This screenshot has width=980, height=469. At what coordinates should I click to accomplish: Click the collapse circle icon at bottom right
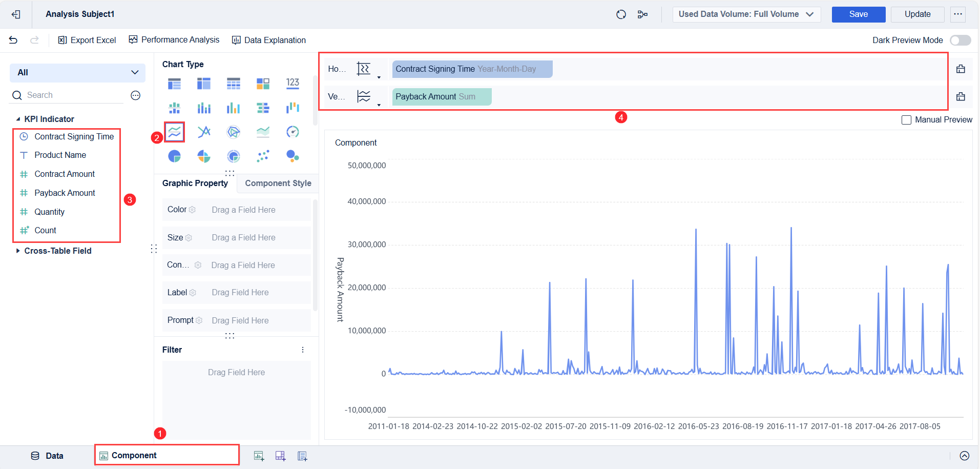(965, 456)
